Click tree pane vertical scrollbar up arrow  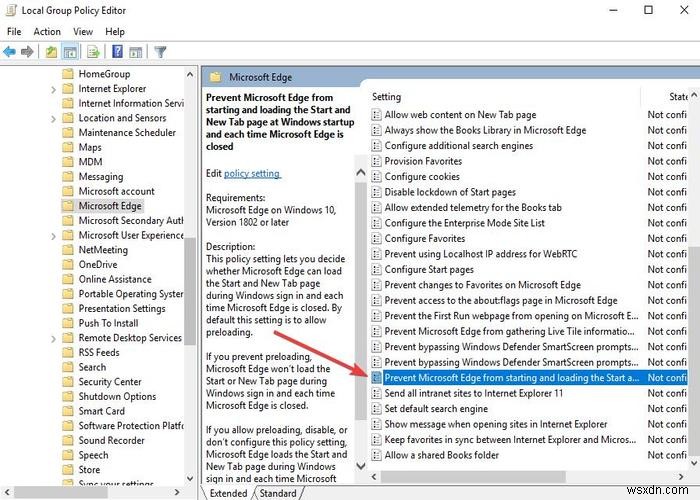click(x=190, y=74)
